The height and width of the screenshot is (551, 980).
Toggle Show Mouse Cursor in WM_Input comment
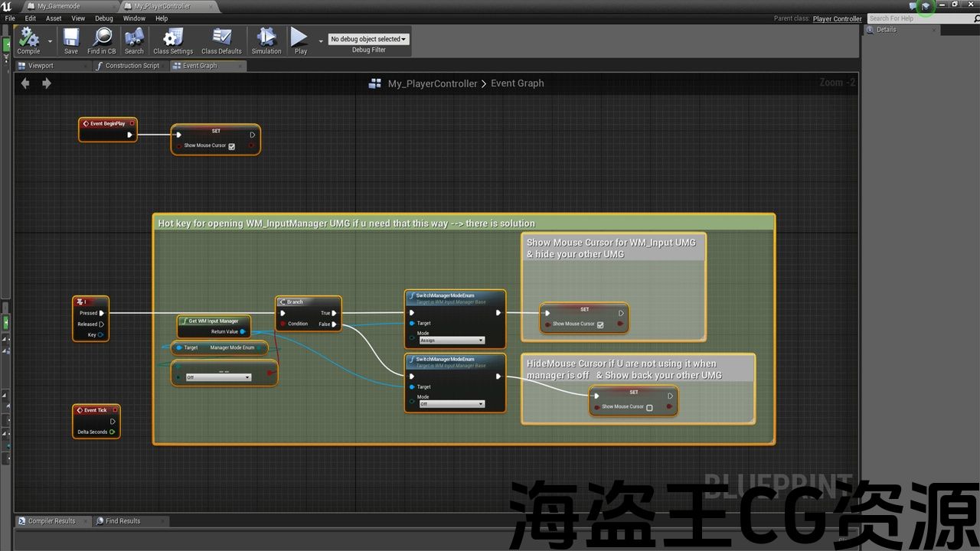pyautogui.click(x=600, y=324)
